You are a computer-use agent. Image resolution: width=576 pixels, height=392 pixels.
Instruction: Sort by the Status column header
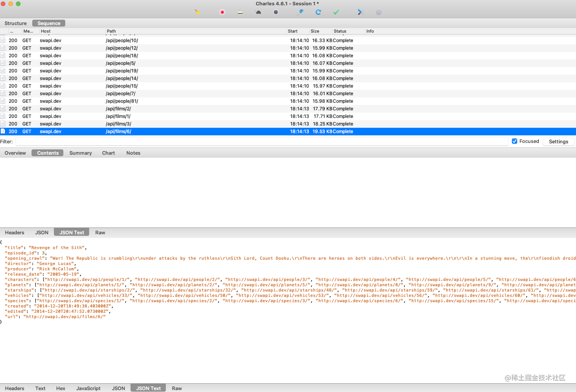[349, 31]
